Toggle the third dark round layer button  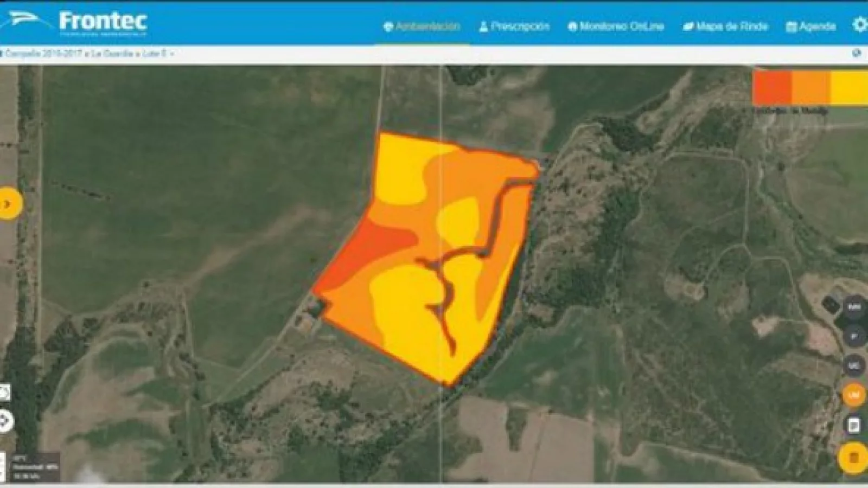click(x=854, y=366)
